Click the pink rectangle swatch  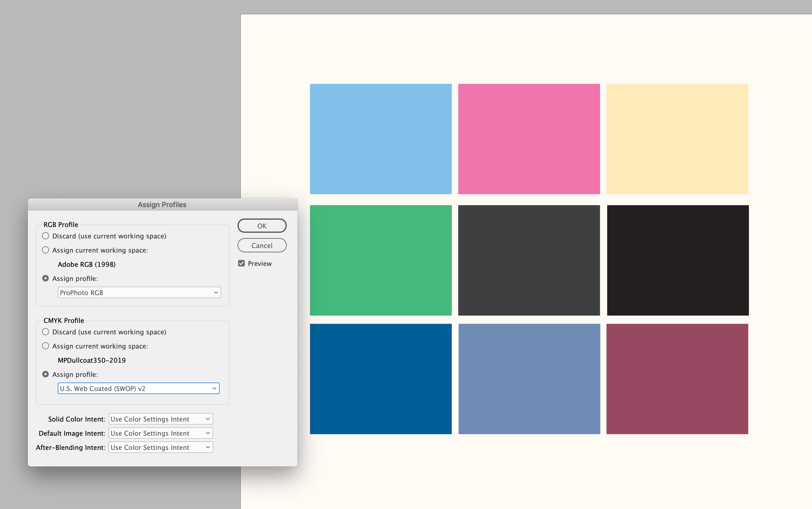click(529, 139)
